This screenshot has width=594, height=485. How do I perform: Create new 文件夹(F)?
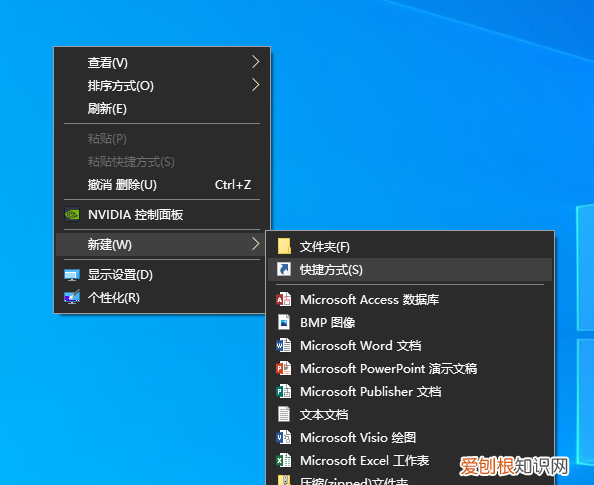click(x=410, y=246)
